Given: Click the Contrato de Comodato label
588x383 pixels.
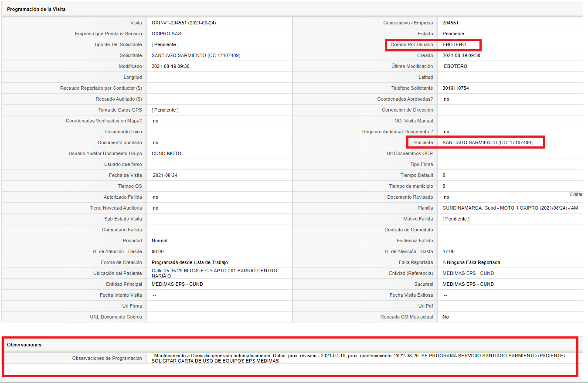Looking at the screenshot, I should click(x=409, y=230).
